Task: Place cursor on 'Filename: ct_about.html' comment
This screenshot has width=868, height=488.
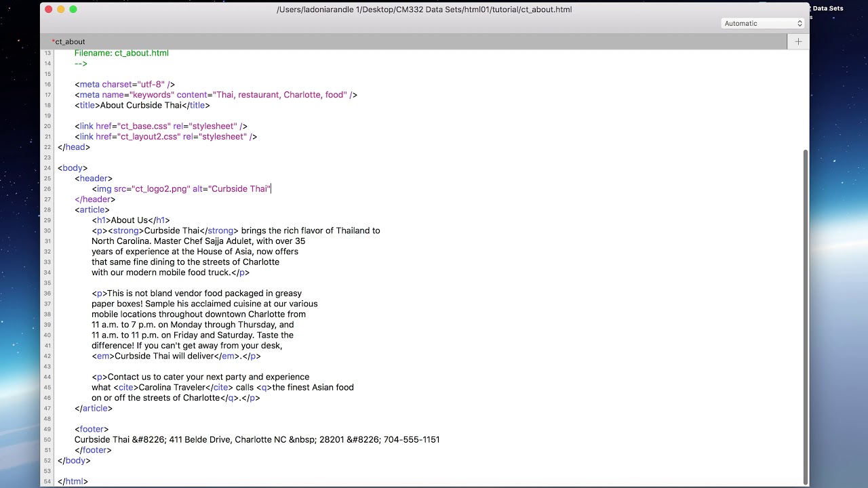Action: pyautogui.click(x=121, y=53)
